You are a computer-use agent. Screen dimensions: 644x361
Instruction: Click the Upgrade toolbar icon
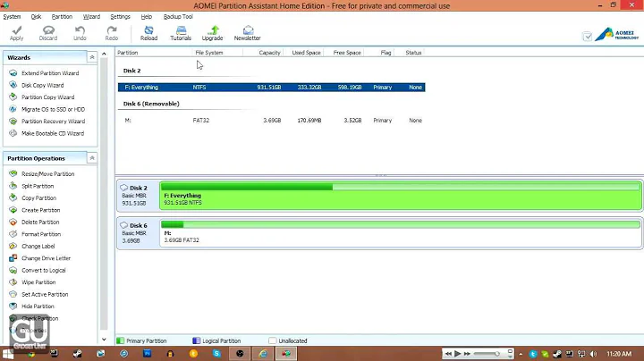[212, 33]
